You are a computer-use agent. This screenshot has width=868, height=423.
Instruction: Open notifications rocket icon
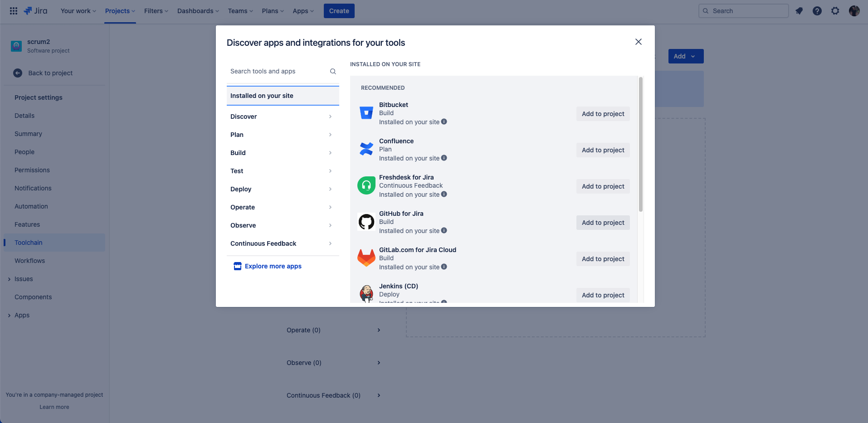pos(799,11)
